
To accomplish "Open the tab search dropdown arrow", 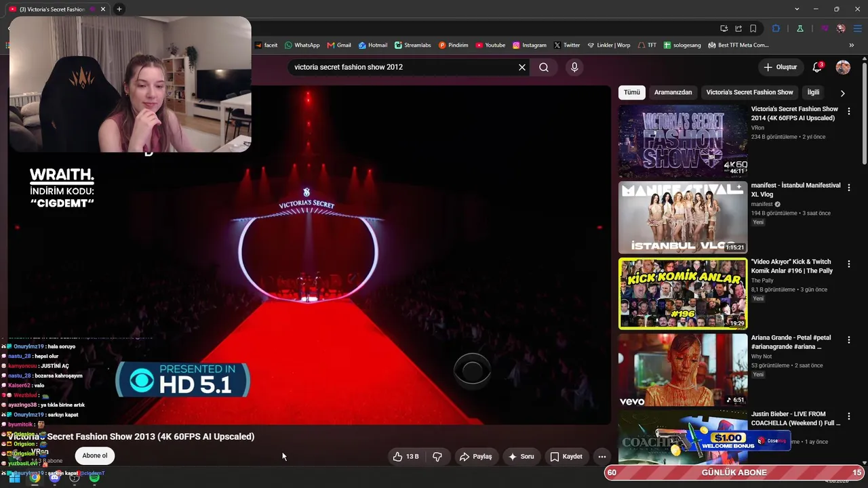I will 797,9.
